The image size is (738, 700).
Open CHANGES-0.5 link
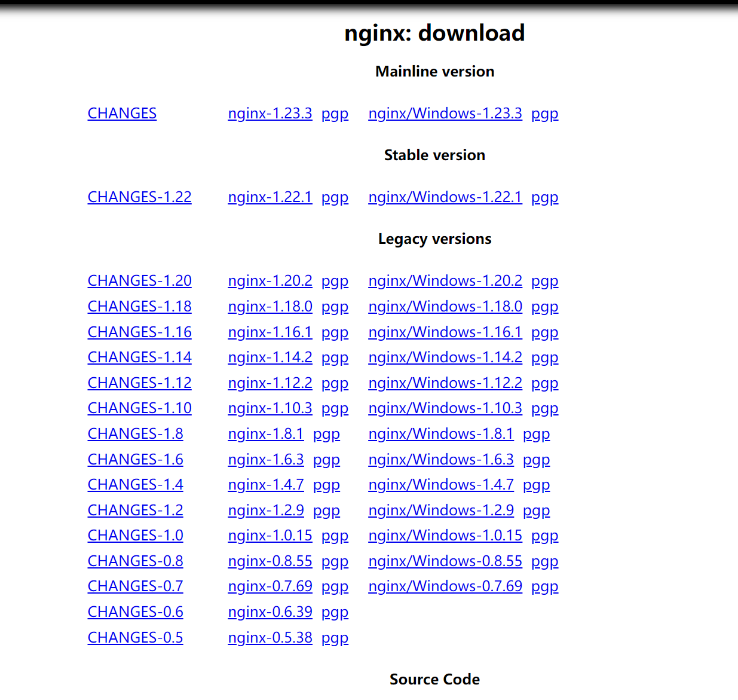(x=136, y=638)
